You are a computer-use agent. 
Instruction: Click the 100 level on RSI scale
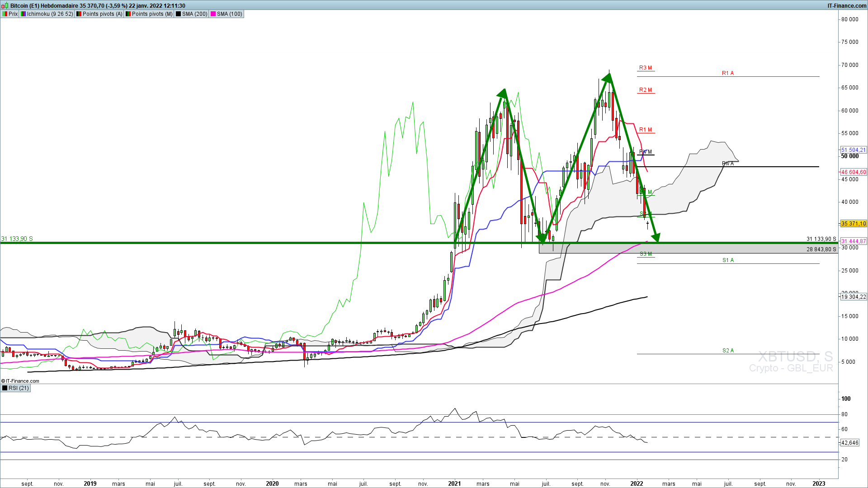pyautogui.click(x=846, y=399)
